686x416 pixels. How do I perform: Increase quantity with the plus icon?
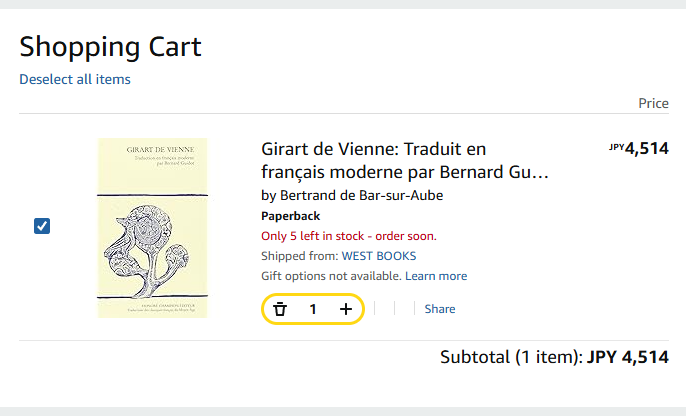pos(346,310)
